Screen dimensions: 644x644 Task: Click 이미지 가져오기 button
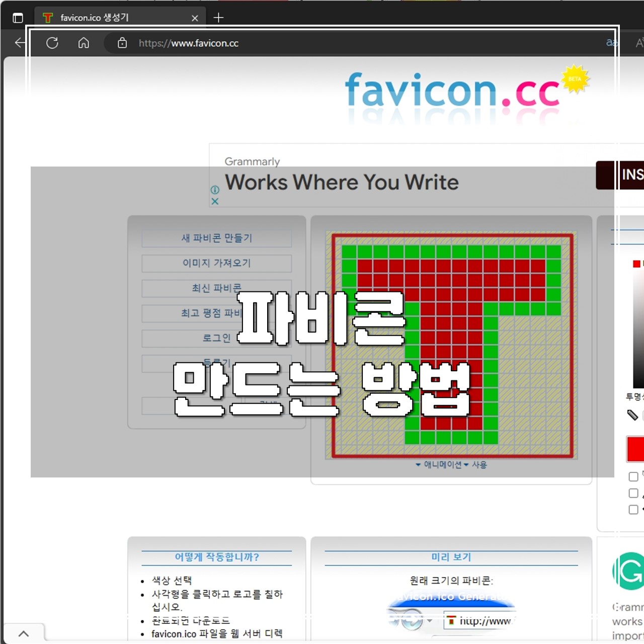click(x=217, y=263)
